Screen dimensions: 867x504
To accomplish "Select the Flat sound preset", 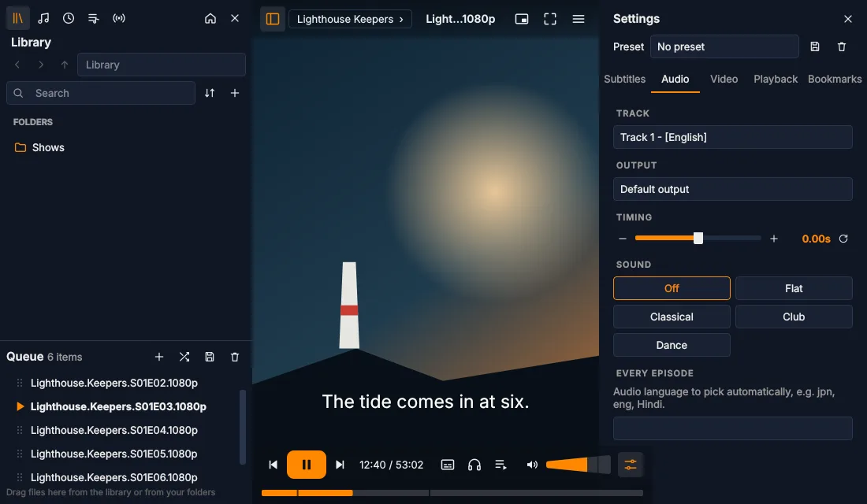I will (794, 288).
